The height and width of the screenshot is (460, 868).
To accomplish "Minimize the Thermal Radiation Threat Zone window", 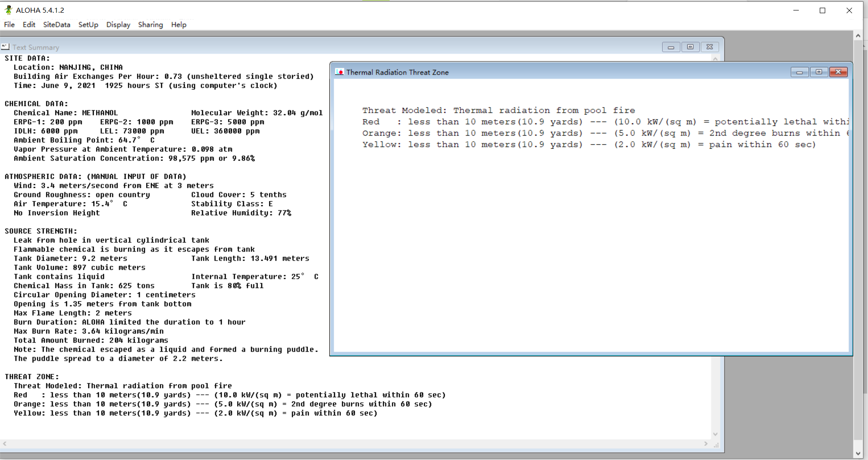I will click(800, 72).
